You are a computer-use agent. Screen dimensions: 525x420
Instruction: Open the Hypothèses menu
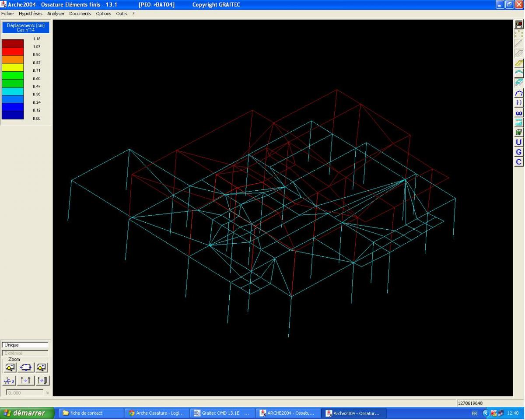31,14
